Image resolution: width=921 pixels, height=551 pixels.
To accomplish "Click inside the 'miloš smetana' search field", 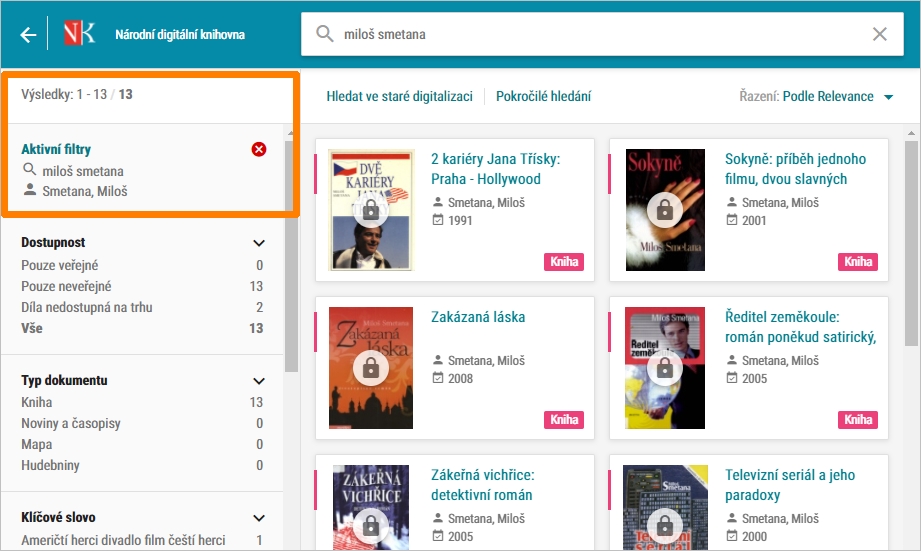I will coord(602,34).
